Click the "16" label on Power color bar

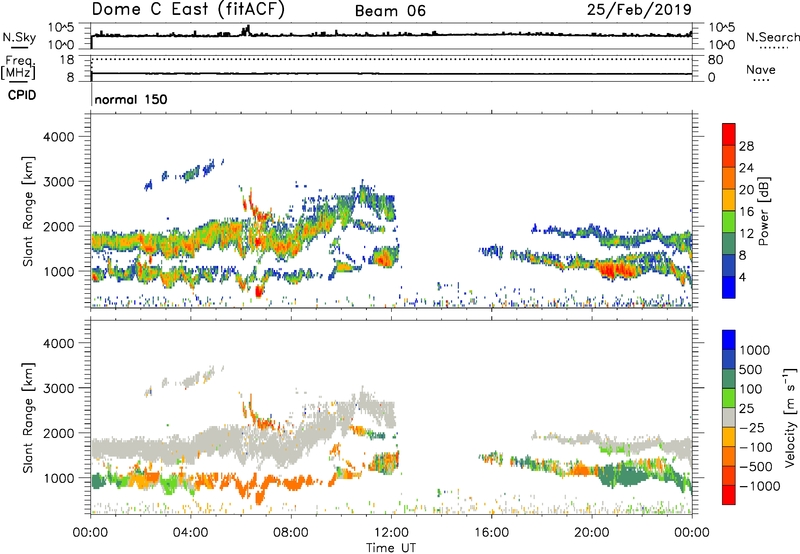tap(746, 212)
